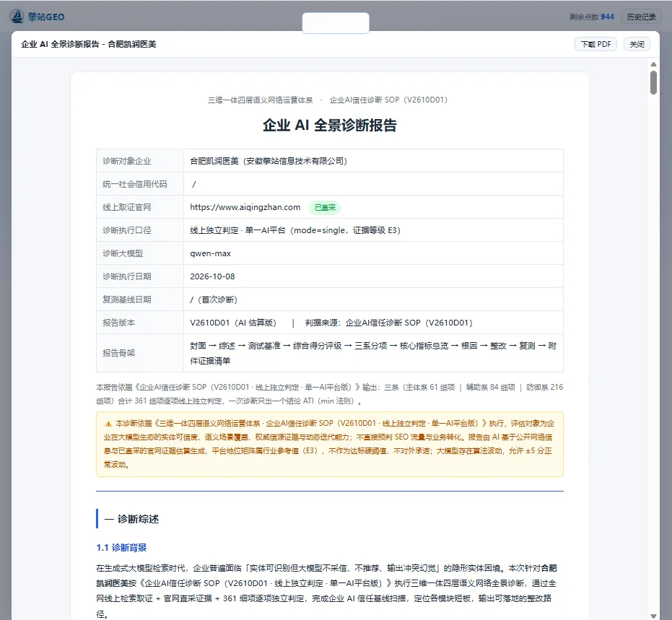672x620 pixels.
Task: Click the mode=single 证据等级 E3 value cell
Action: (x=373, y=230)
